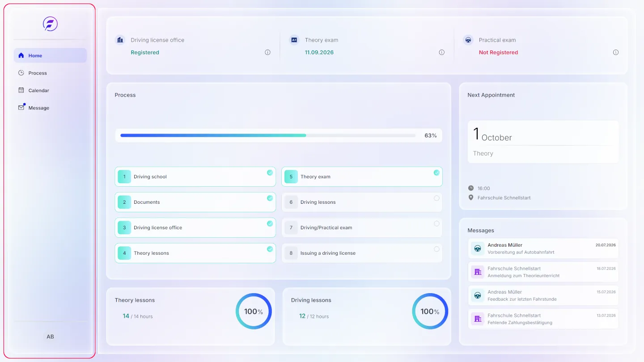Click the Practical exam steering wheel icon
Image resolution: width=644 pixels, height=362 pixels.
click(x=468, y=40)
